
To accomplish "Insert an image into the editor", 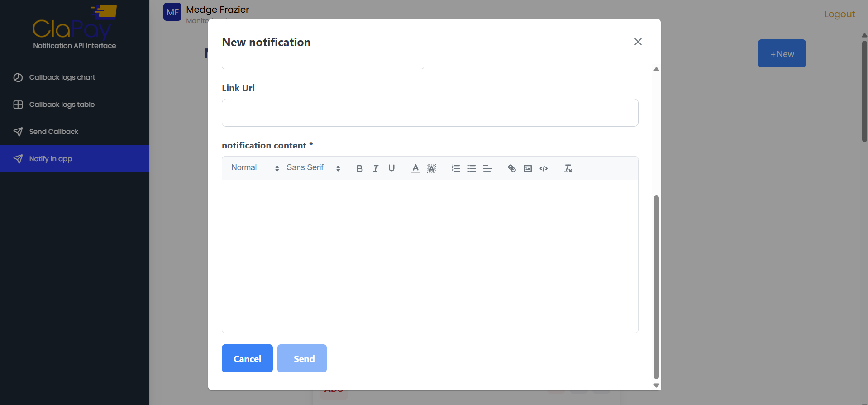I will (528, 168).
